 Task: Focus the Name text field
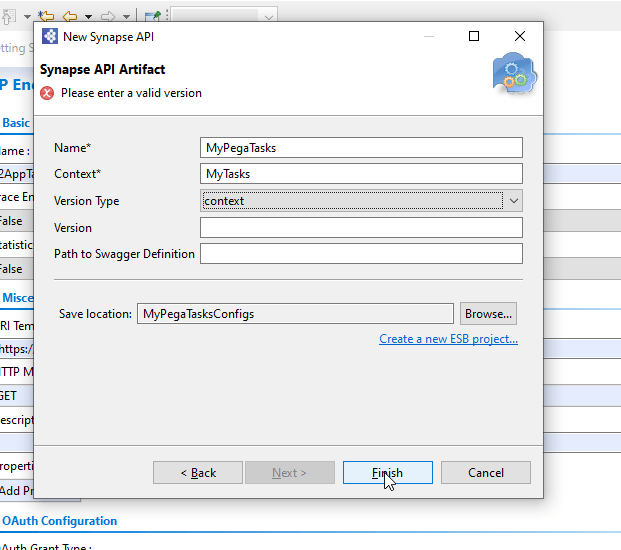coord(361,148)
